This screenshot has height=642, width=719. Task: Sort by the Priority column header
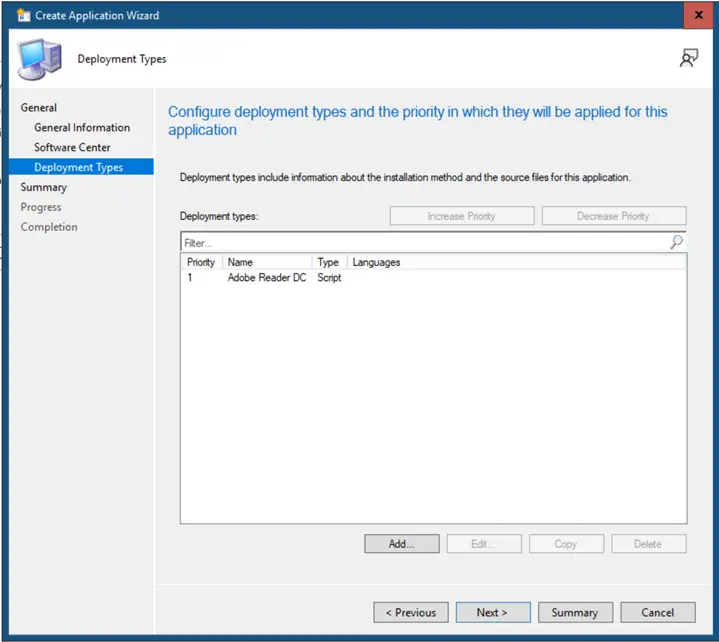click(202, 262)
